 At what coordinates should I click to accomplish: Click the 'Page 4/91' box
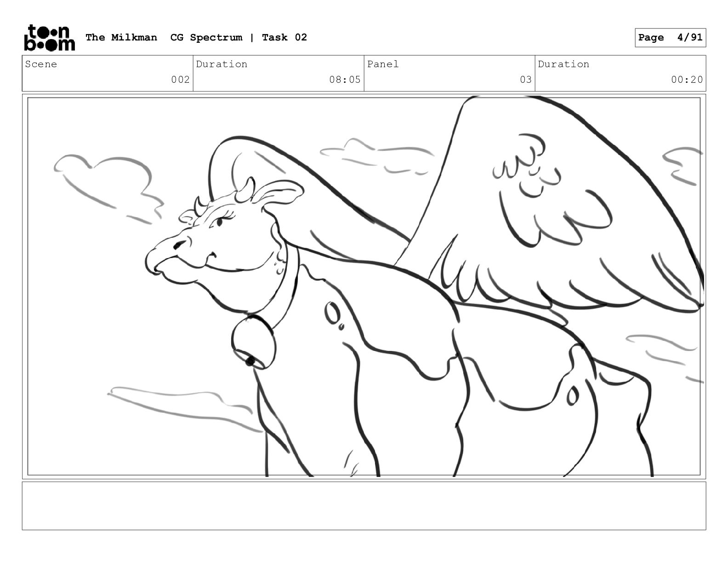670,38
